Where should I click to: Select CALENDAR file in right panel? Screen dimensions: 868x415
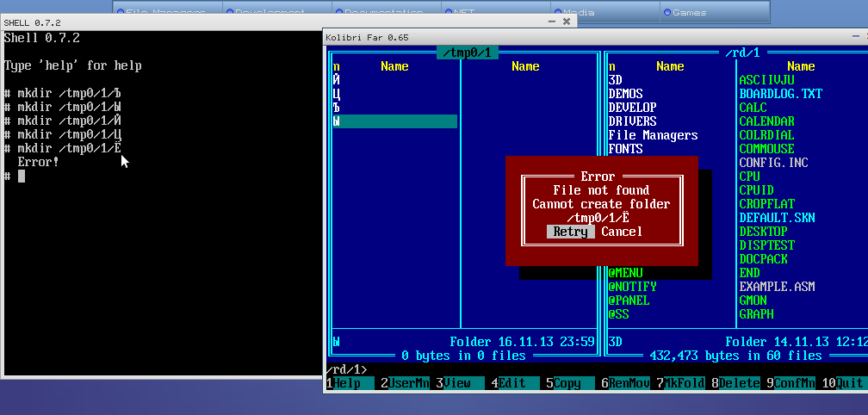766,121
